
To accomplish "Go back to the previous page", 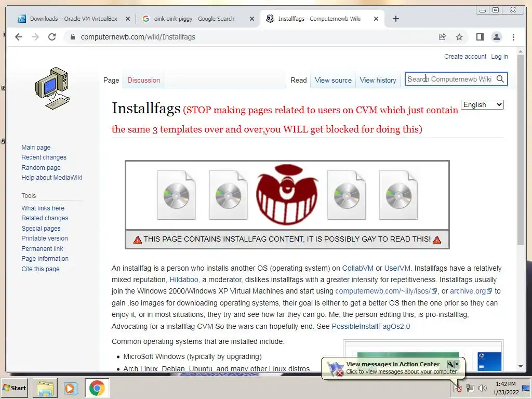I will [19, 37].
